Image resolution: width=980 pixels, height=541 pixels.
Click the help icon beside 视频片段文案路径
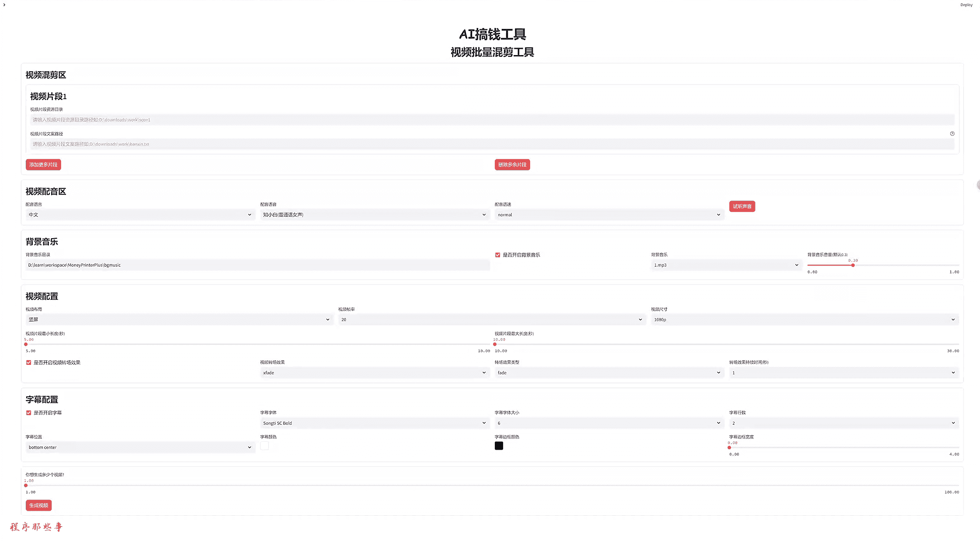click(952, 134)
